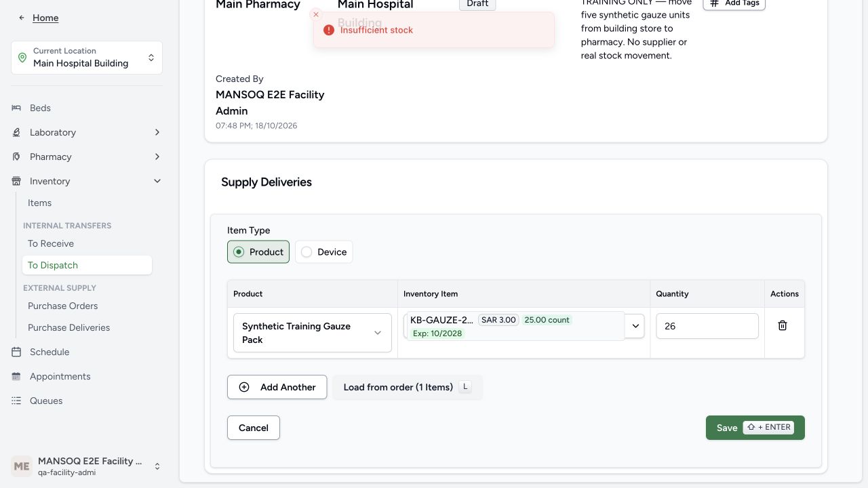Click the Draft status badge
The width and height of the screenshot is (868, 488).
click(x=477, y=4)
